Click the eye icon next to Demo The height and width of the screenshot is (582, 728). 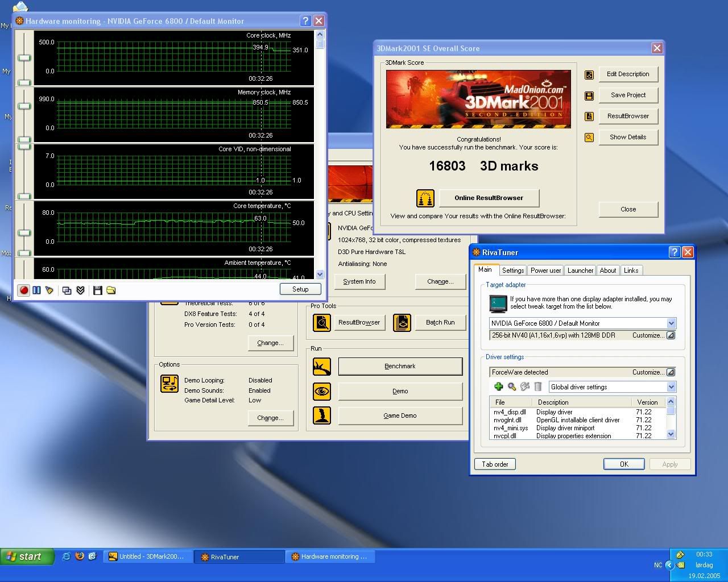click(322, 391)
